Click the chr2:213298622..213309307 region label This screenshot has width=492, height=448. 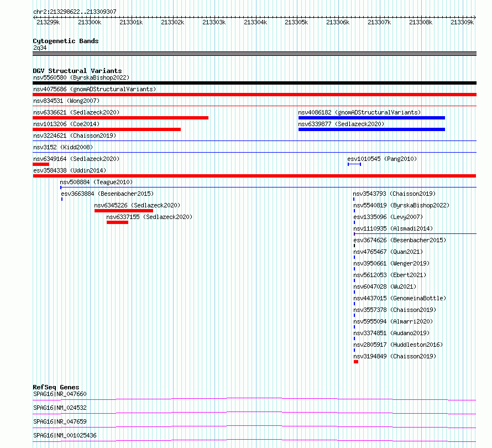(75, 12)
